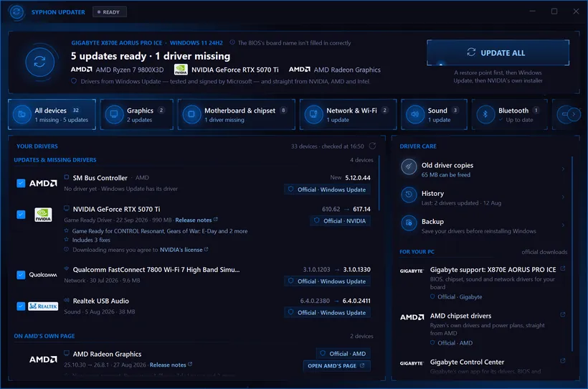The image size is (588, 389).
Task: Uncheck the Realtek USB Audio checkbox
Action: [x=21, y=306]
